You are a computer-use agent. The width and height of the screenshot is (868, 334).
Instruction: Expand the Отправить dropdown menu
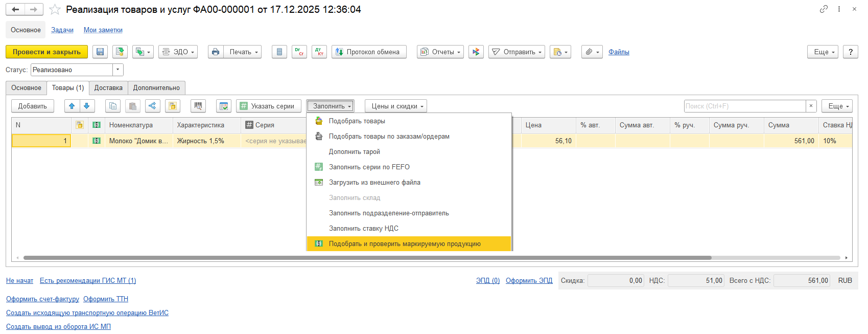point(517,52)
